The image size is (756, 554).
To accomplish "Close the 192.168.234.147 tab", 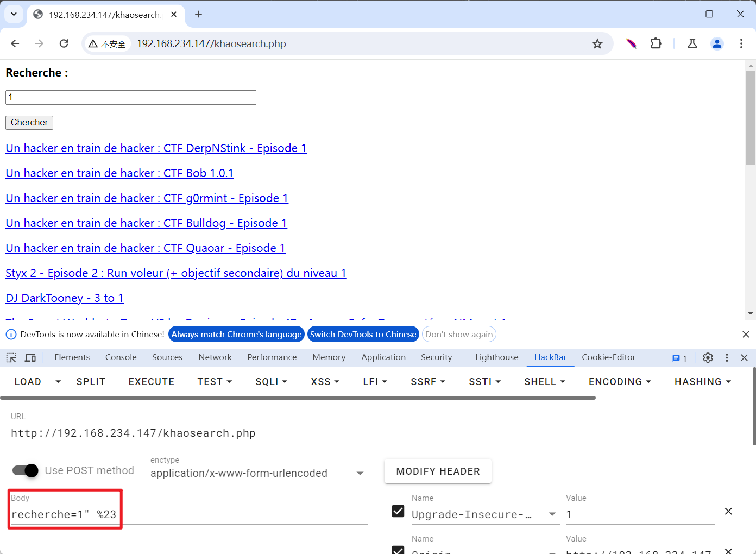I will (x=174, y=14).
